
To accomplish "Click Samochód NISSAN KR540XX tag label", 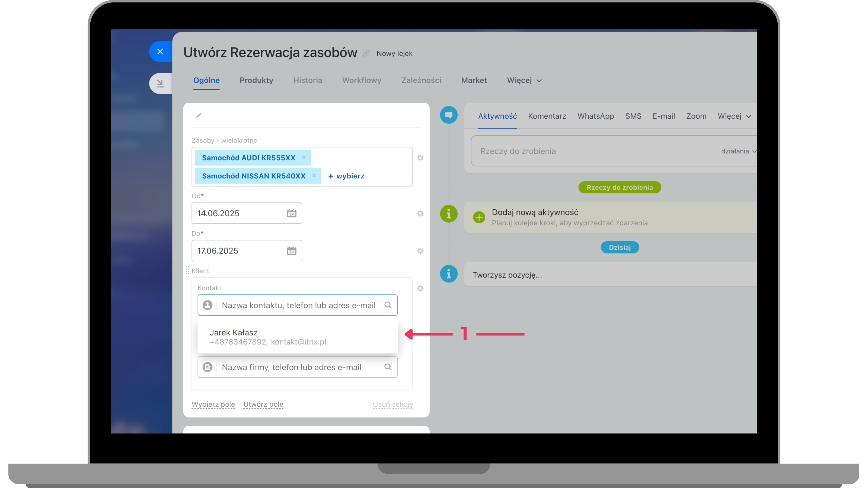I will pyautogui.click(x=254, y=176).
